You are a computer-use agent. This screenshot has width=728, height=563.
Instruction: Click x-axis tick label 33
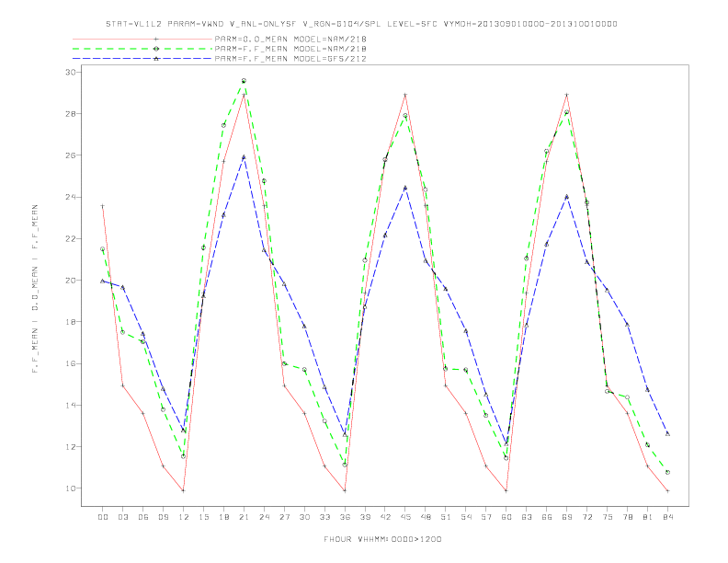324,517
